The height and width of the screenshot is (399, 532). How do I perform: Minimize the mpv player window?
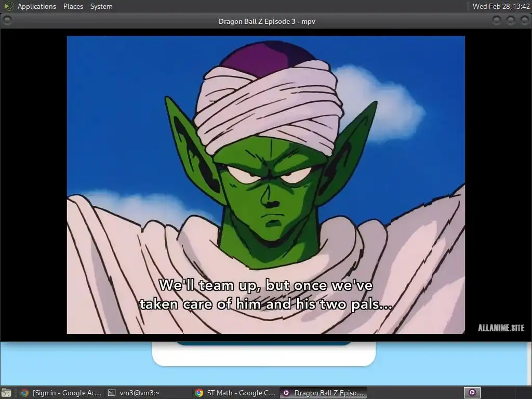497,20
